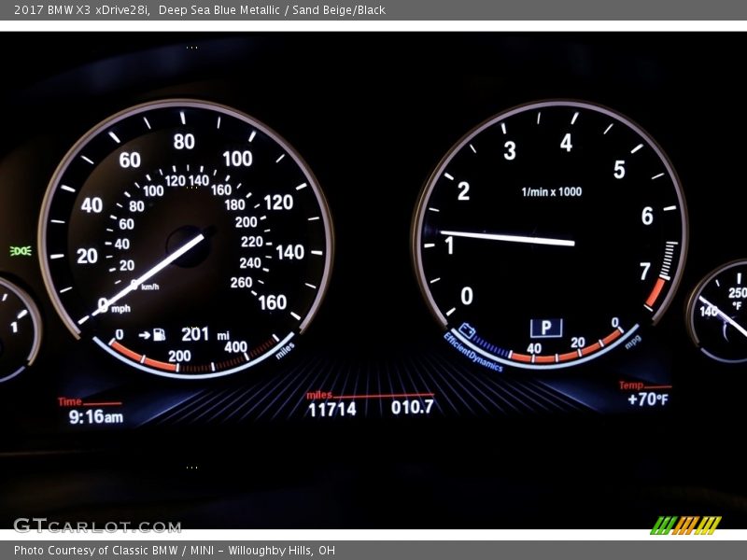Click the EfficientDynamics battery charge icon

pyautogui.click(x=467, y=329)
